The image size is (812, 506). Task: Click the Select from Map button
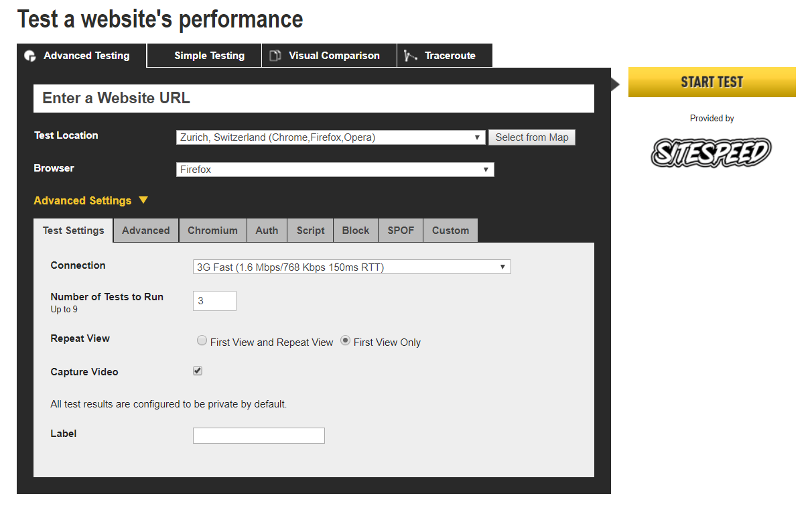pos(531,137)
